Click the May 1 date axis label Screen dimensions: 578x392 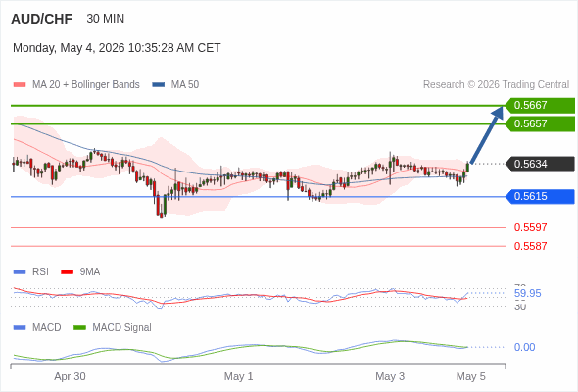238,376
